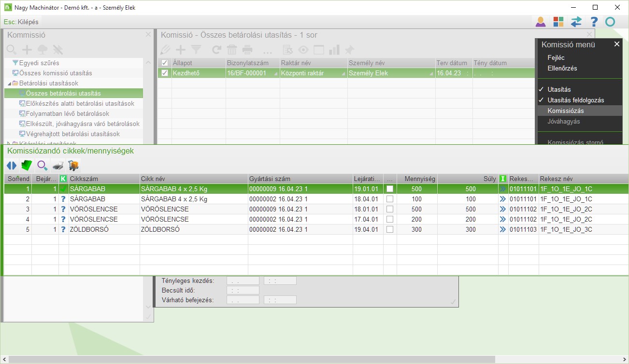Click the crossed pin icon in the Kommissió panel
Image resolution: width=629 pixels, height=364 pixels.
(x=58, y=49)
